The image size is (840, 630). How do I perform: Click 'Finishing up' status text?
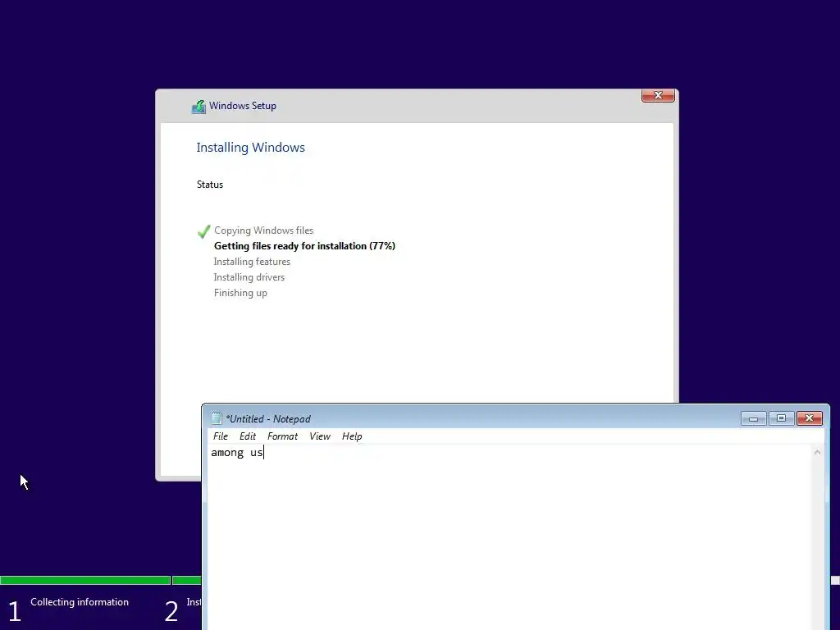(240, 293)
